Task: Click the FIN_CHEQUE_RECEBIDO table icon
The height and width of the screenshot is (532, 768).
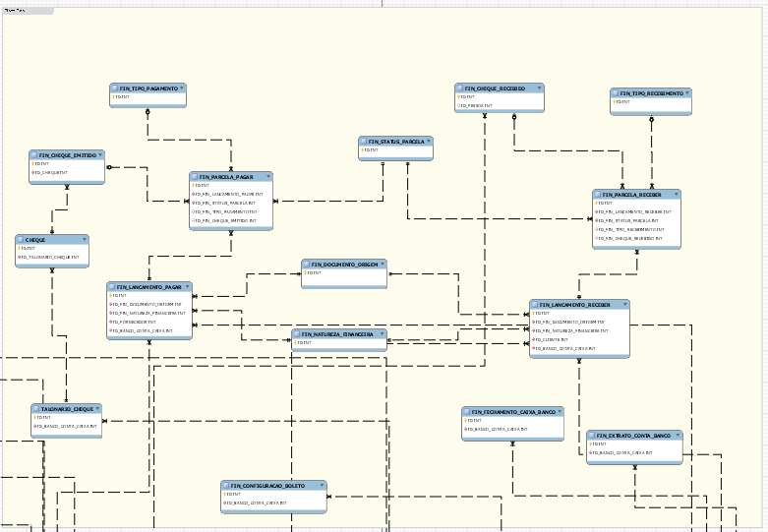Action: pos(459,89)
